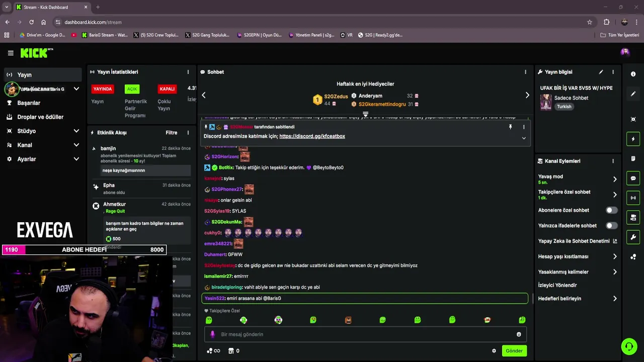This screenshot has width=644, height=362.
Task: Open Hedefleri belirleyin settings
Action: tap(578, 299)
